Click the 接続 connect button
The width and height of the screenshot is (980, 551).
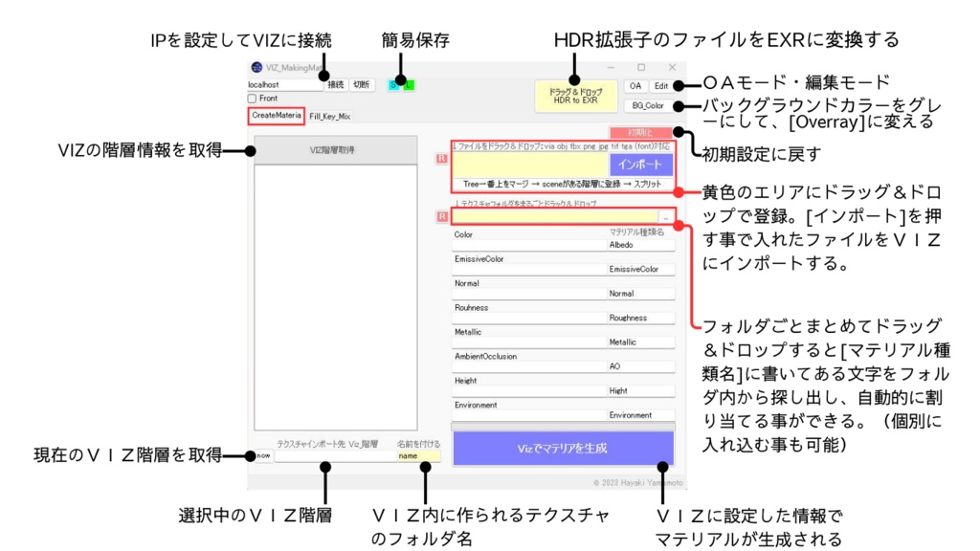click(x=338, y=85)
